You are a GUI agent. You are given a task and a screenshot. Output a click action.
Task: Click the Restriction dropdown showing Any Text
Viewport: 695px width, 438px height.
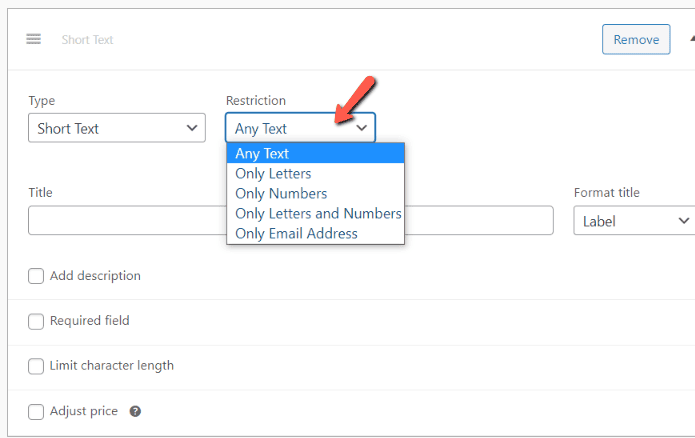coord(300,128)
